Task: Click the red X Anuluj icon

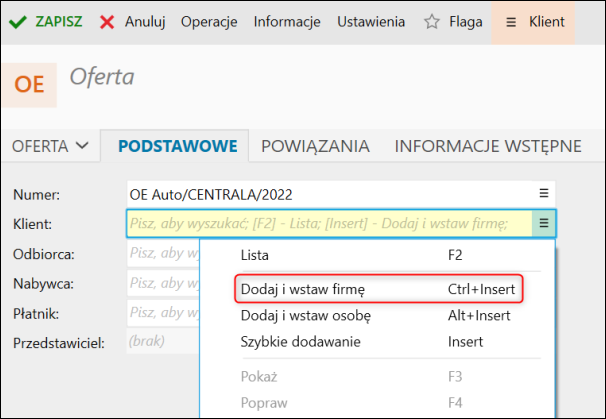Action: coord(107,22)
